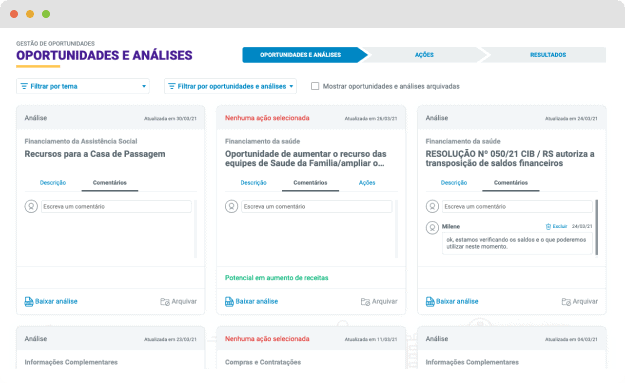Click filter icon in Filtrar por tema

(x=24, y=86)
